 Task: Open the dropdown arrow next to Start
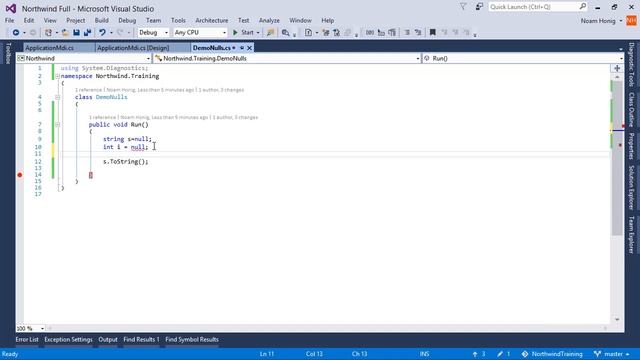tap(258, 33)
